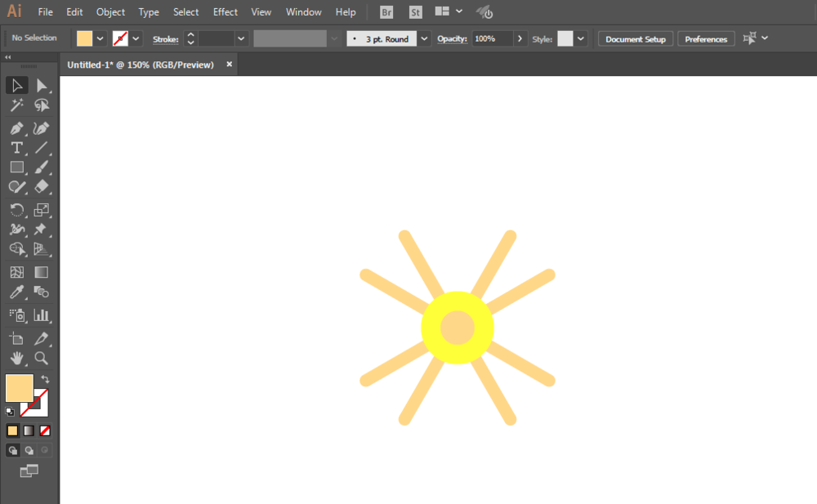Open the Stroke panel link

click(x=165, y=39)
